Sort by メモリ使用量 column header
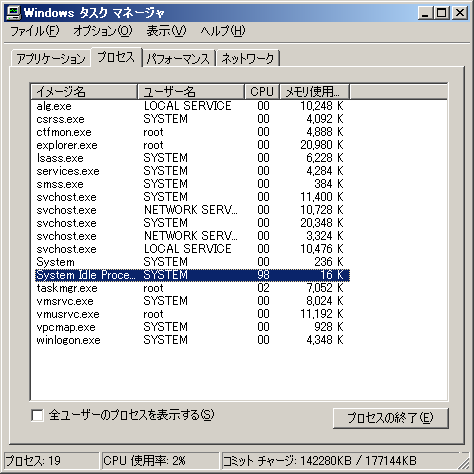This screenshot has width=474, height=474. coord(314,91)
